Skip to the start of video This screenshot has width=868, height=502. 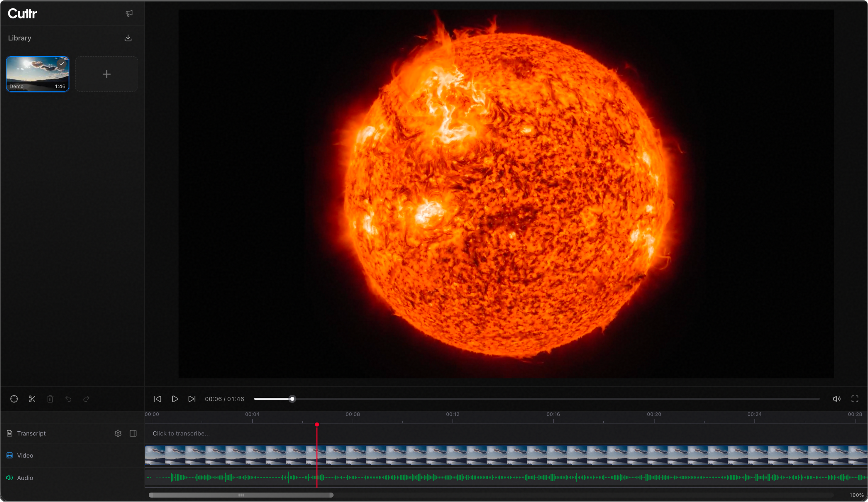pos(157,399)
